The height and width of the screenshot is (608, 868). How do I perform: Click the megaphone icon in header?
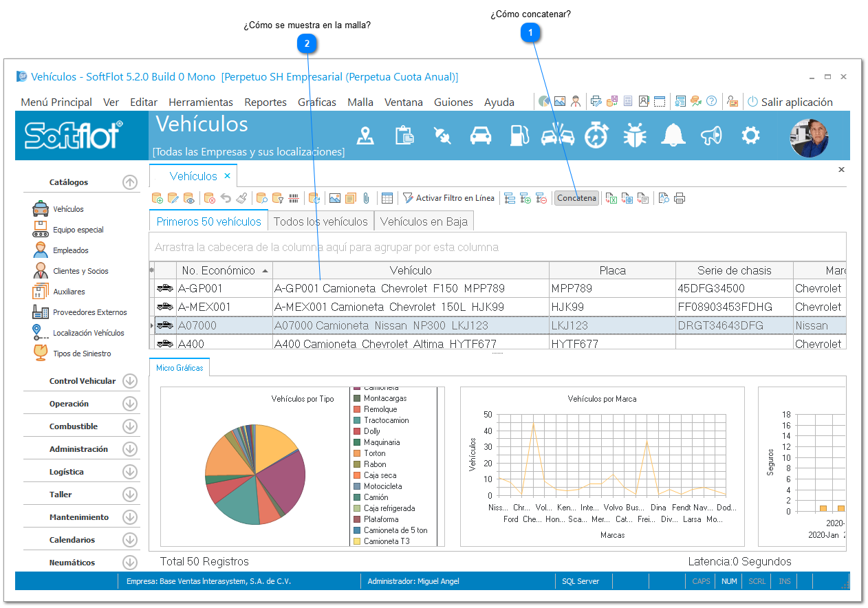[712, 135]
